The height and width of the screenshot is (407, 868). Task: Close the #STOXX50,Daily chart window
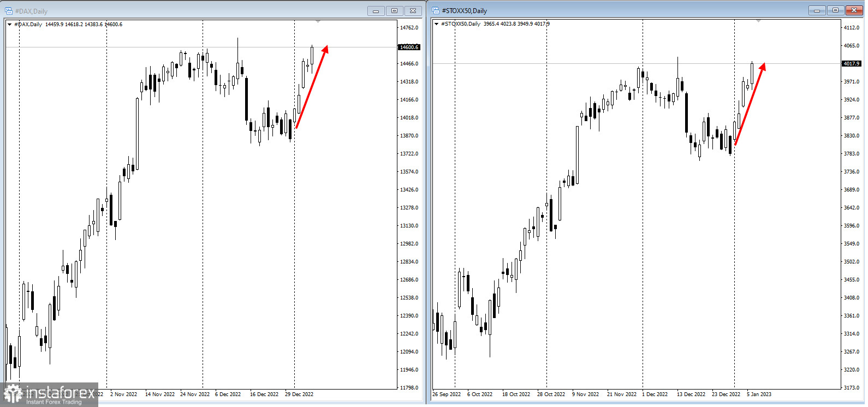pyautogui.click(x=854, y=10)
